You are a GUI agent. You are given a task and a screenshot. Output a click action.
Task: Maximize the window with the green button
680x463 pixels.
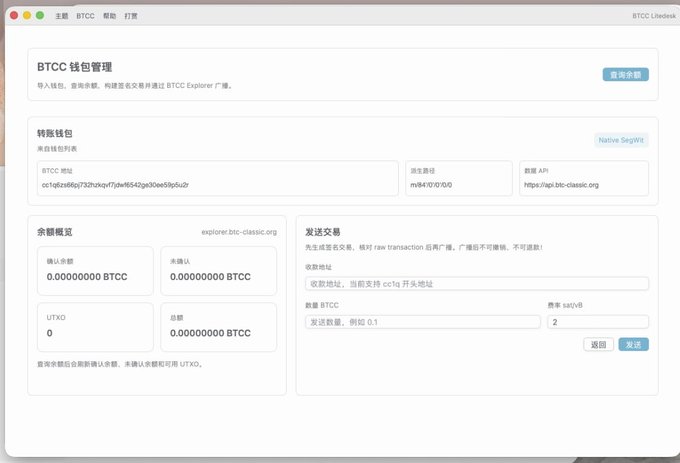point(40,16)
